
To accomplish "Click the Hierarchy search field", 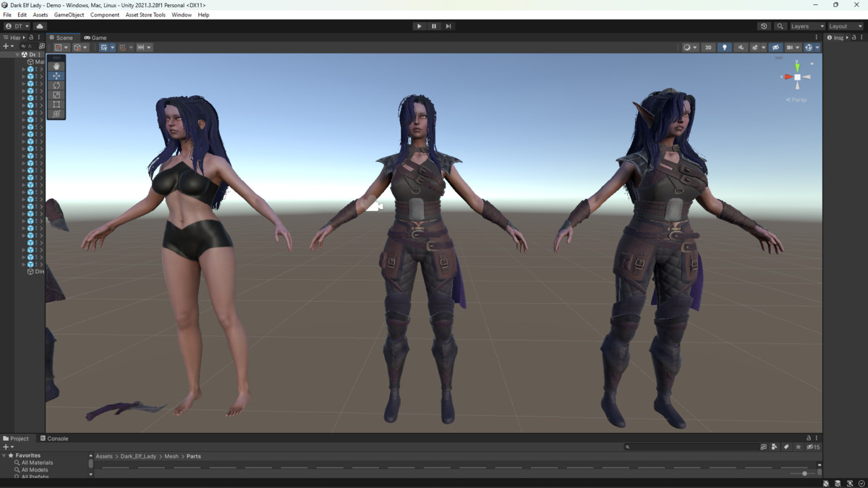I will (x=30, y=46).
